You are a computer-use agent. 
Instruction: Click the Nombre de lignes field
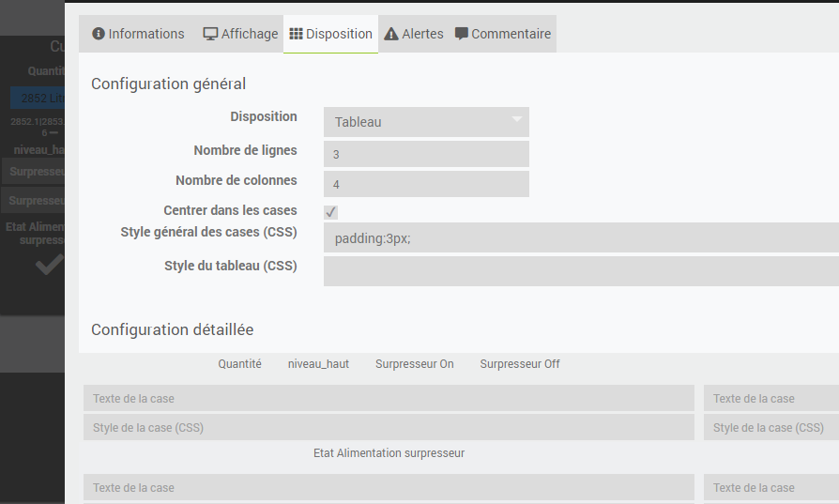(426, 154)
